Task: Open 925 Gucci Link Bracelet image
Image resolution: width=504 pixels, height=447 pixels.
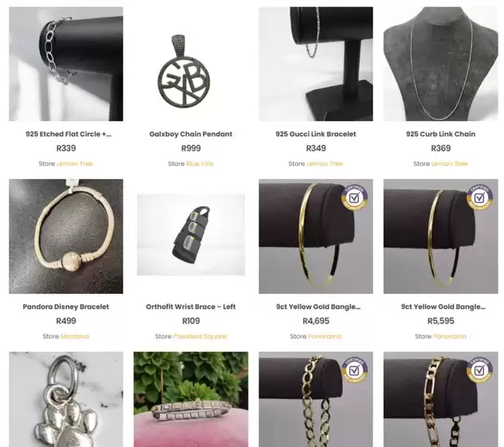Action: (x=316, y=64)
